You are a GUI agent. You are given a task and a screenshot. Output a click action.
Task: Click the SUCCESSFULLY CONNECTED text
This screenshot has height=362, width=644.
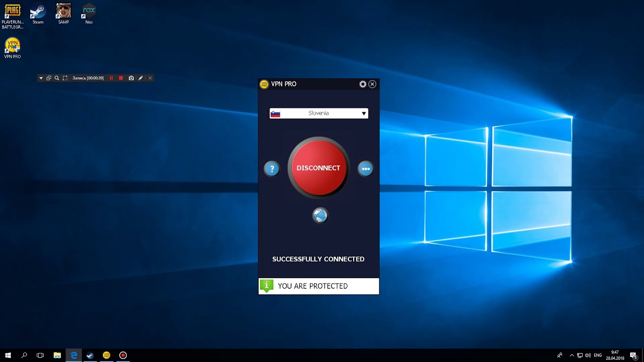318,259
